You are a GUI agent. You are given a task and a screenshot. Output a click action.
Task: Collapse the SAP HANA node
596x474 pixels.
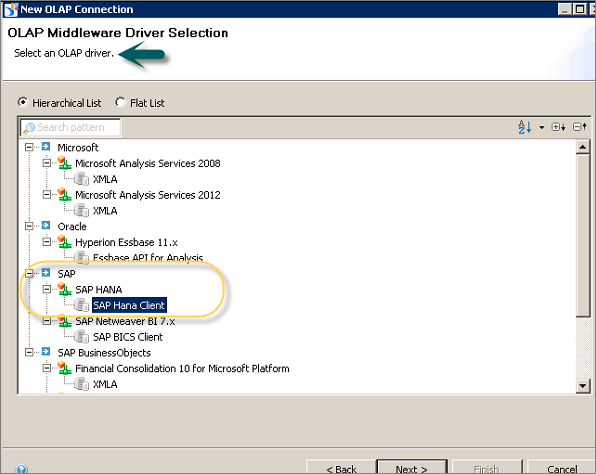tap(47, 289)
